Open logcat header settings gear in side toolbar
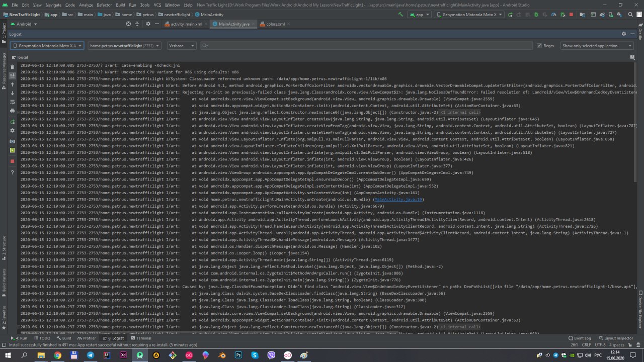 [13, 131]
